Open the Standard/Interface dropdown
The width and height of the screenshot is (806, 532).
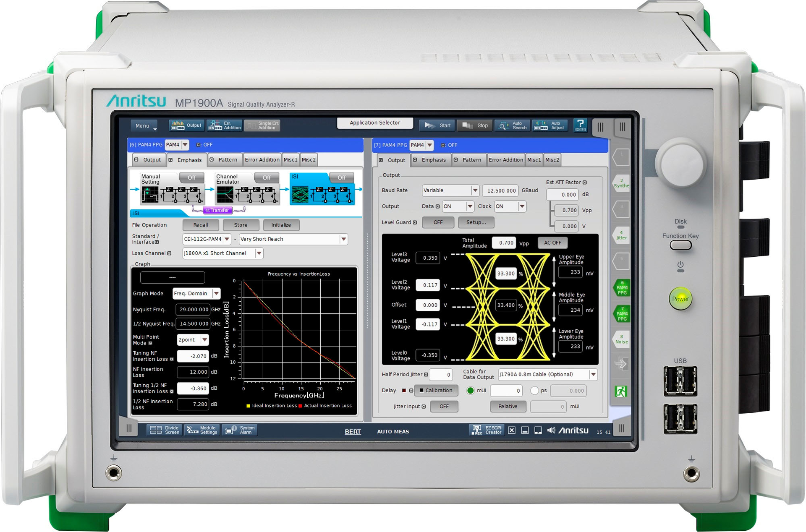pos(227,239)
